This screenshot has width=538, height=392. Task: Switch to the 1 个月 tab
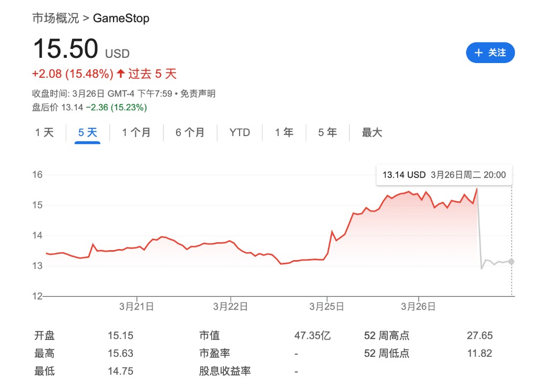[136, 132]
